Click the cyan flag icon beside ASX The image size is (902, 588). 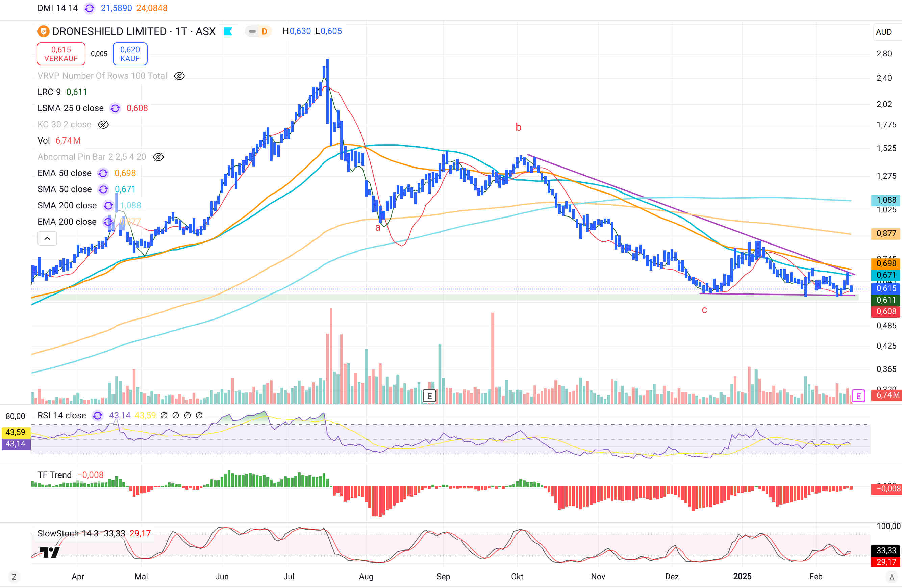click(228, 31)
